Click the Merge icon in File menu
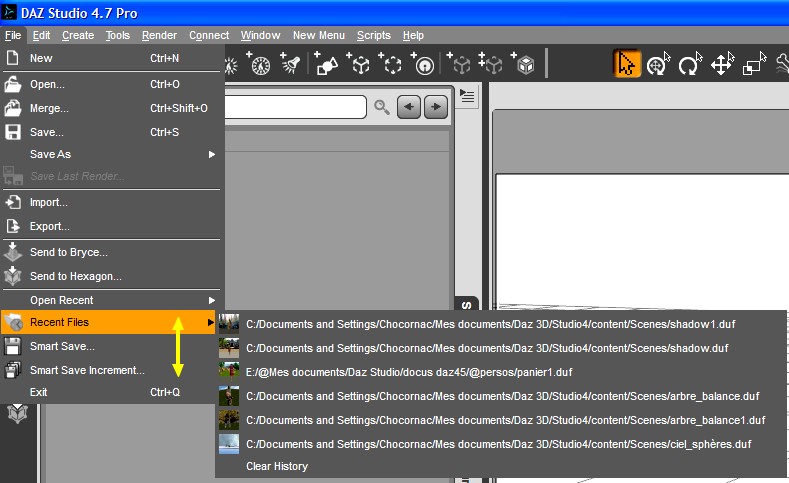The image size is (789, 483). pos(13,108)
